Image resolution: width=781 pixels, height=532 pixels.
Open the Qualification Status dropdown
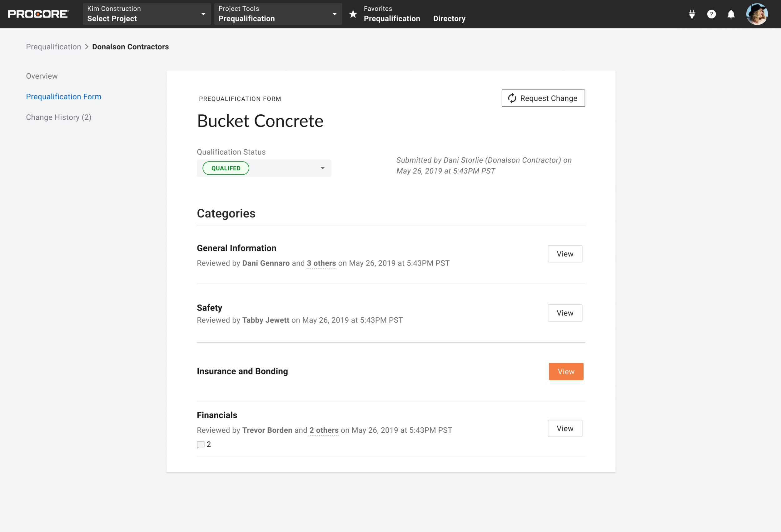point(264,168)
